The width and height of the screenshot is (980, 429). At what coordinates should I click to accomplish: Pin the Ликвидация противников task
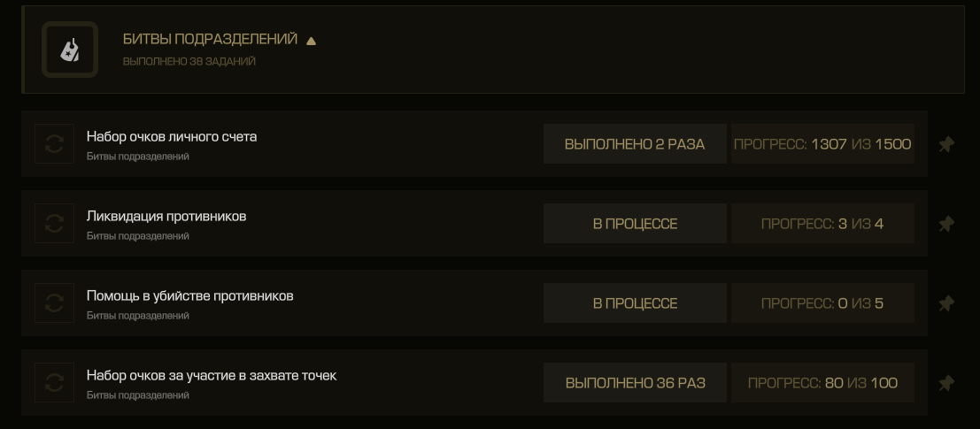click(x=946, y=224)
